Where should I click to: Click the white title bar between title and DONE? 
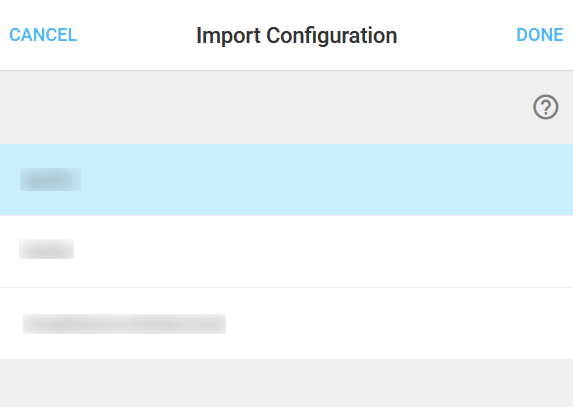[457, 35]
